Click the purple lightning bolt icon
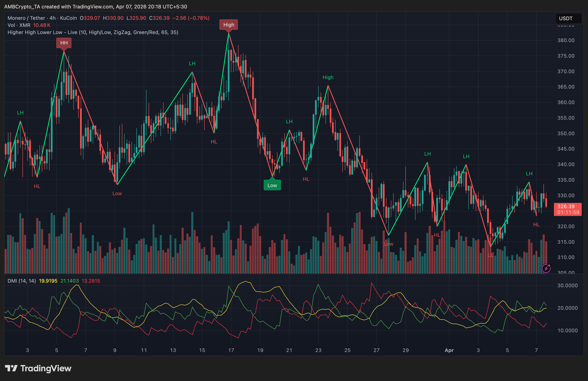Image resolution: width=588 pixels, height=381 pixels. [x=546, y=268]
